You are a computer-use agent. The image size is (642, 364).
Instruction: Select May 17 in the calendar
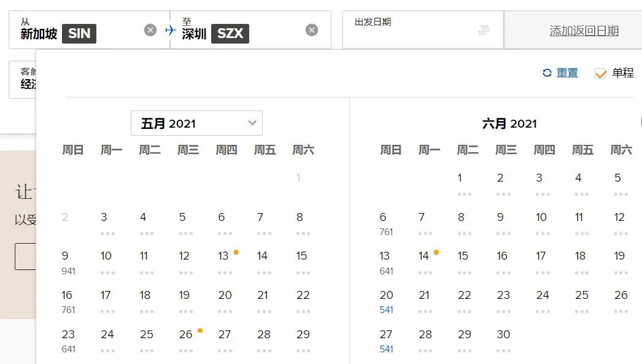107,302
